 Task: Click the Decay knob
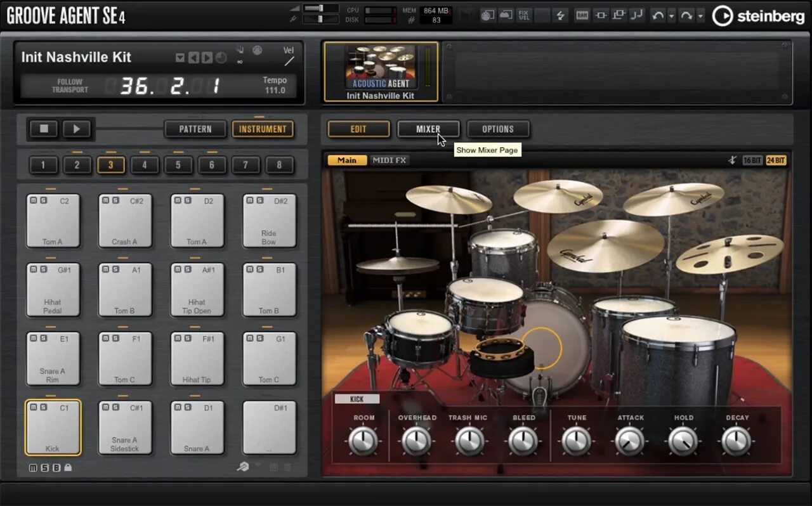click(x=737, y=441)
